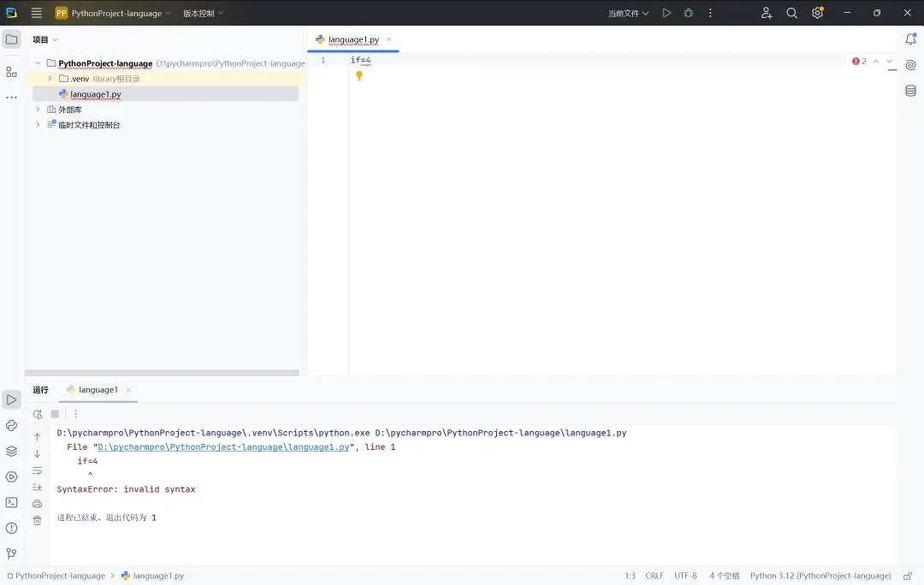The height and width of the screenshot is (585, 924).
Task: Clear all console output trash icon
Action: click(x=37, y=521)
